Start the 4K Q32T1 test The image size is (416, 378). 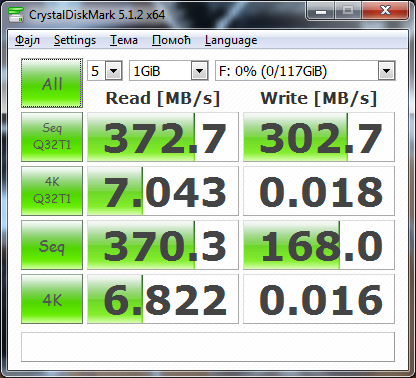pyautogui.click(x=52, y=191)
